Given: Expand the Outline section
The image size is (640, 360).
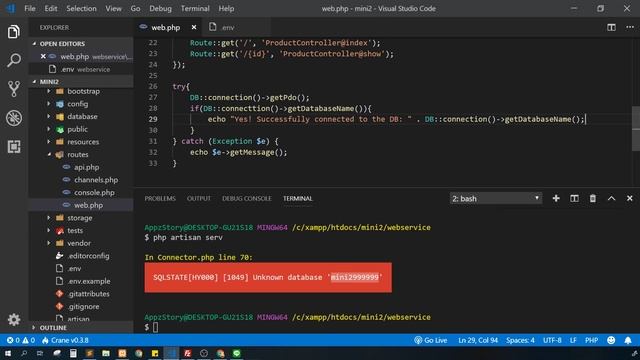Looking at the screenshot, I should tap(82, 328).
